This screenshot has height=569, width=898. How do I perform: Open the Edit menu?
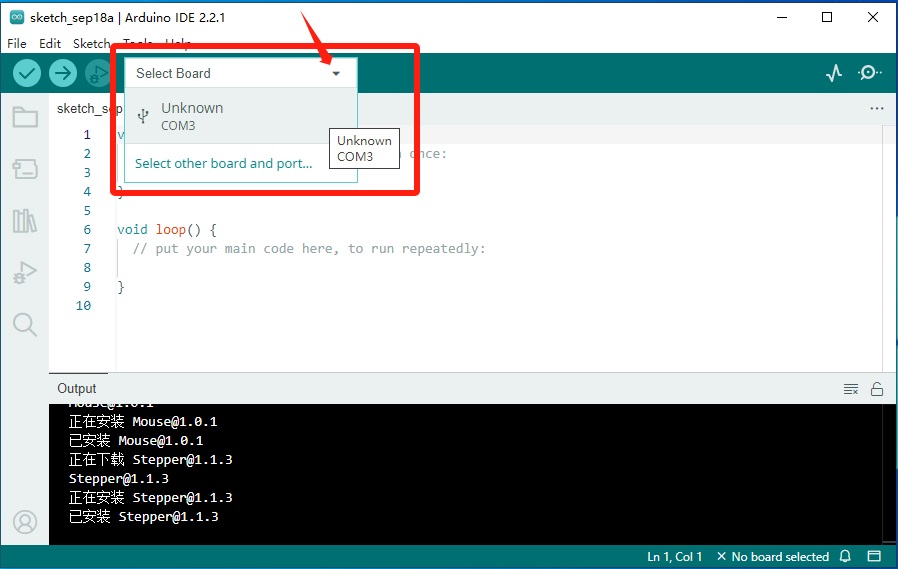50,44
